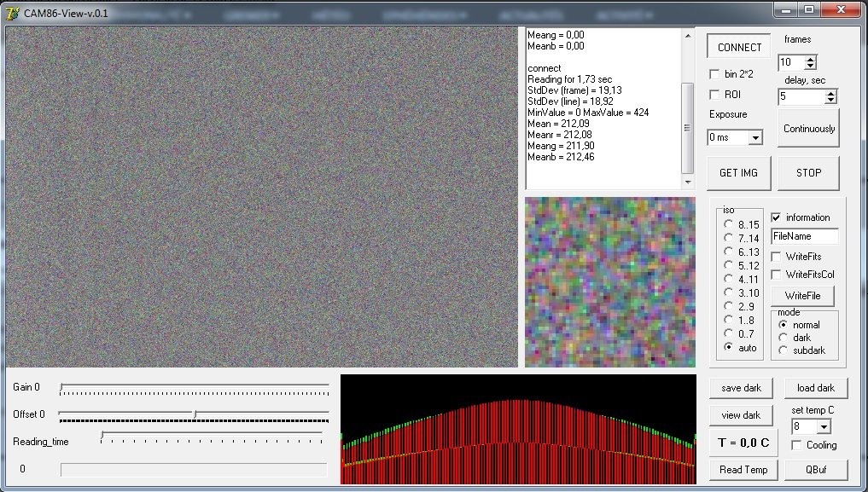Click the progress bar at bottom left

pyautogui.click(x=194, y=470)
